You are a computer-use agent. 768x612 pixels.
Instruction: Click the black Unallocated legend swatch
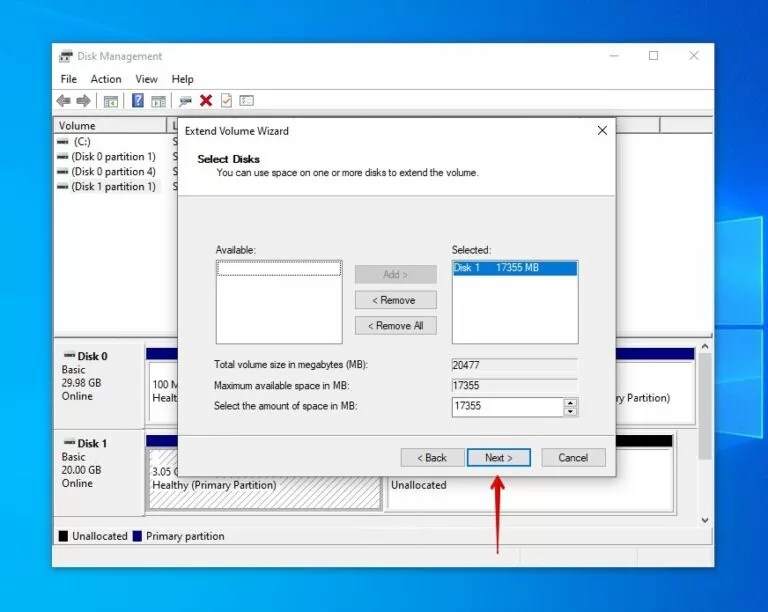click(63, 536)
